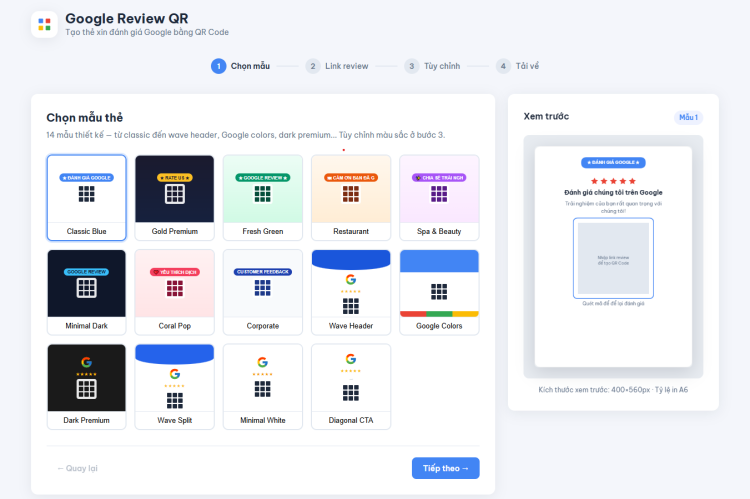This screenshot has height=499, width=750.
Task: Open step 3 Tùy chỉnh
Action: [x=432, y=66]
